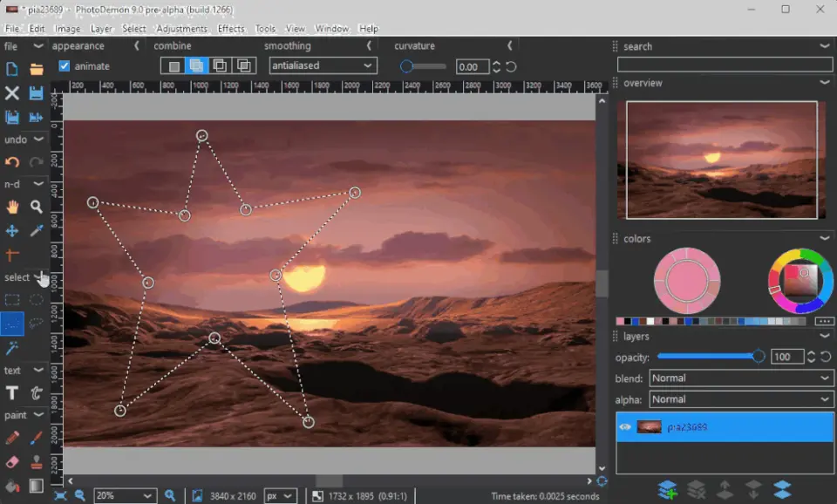Hide the pia23689 layer with the eye
This screenshot has width=837, height=504.
pos(625,427)
